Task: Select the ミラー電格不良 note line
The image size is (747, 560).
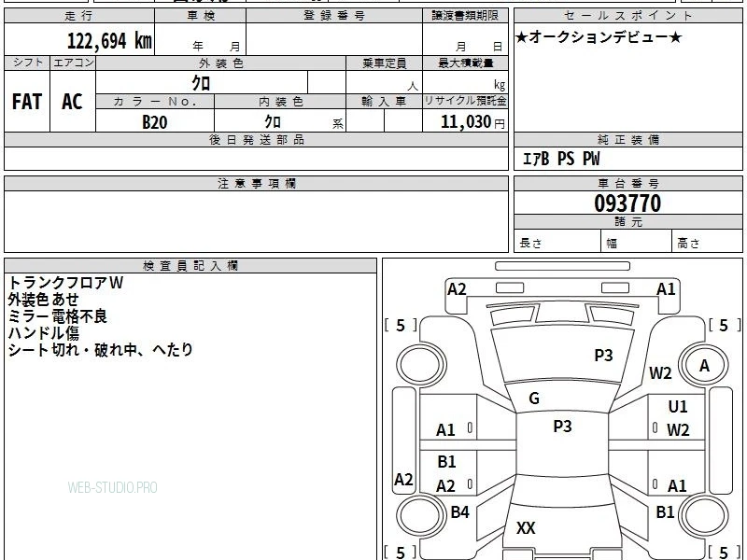Action: point(58,316)
